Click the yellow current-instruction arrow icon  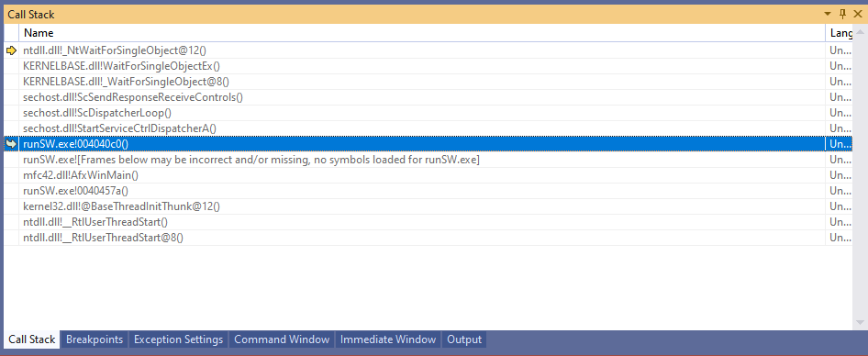pos(11,50)
